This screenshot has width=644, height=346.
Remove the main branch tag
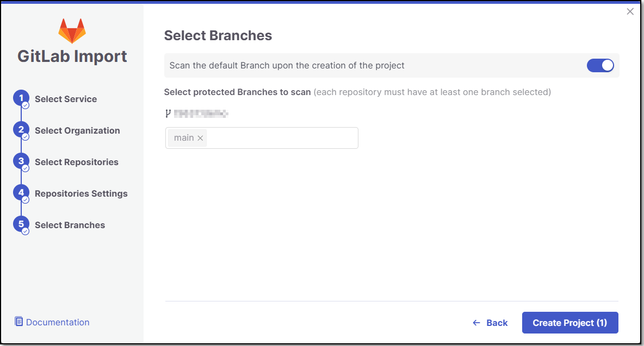point(200,138)
